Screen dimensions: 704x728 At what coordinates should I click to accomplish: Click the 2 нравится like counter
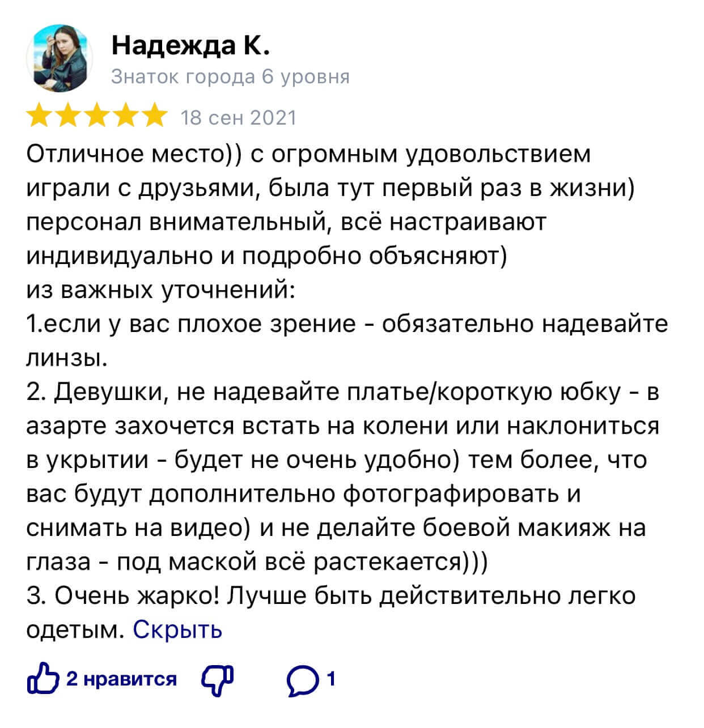tap(121, 681)
